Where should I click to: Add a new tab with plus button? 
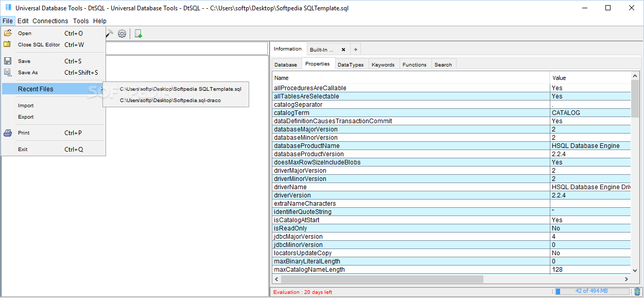pos(355,49)
